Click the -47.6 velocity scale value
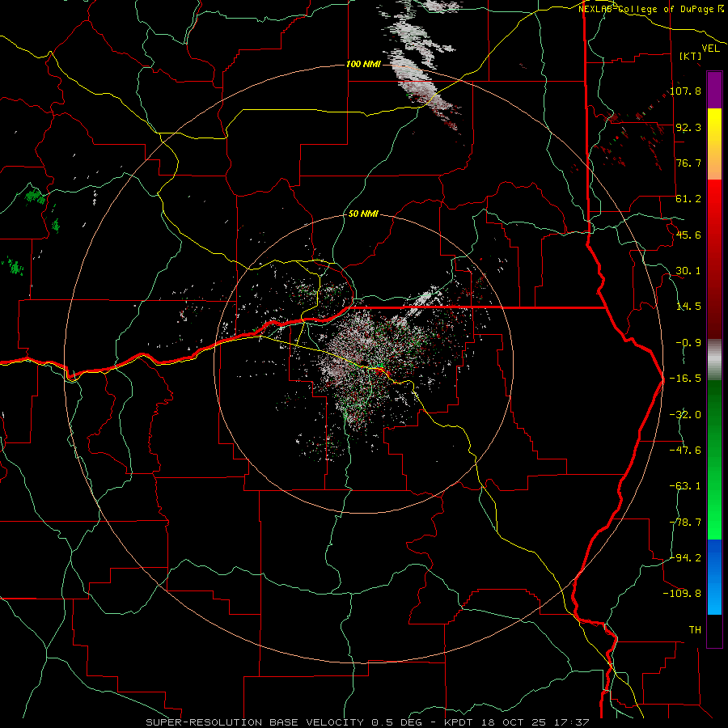The height and width of the screenshot is (728, 728). (685, 451)
